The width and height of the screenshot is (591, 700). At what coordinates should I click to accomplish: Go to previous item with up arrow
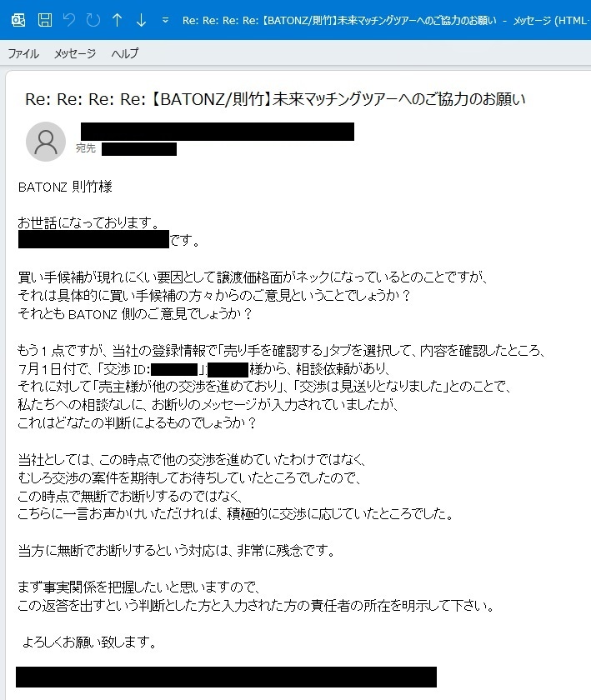coord(117,20)
